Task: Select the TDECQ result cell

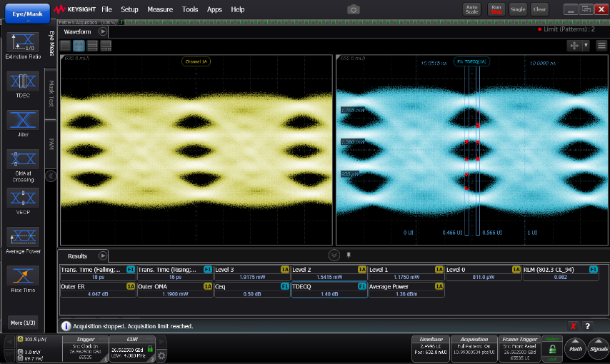Action: [329, 290]
